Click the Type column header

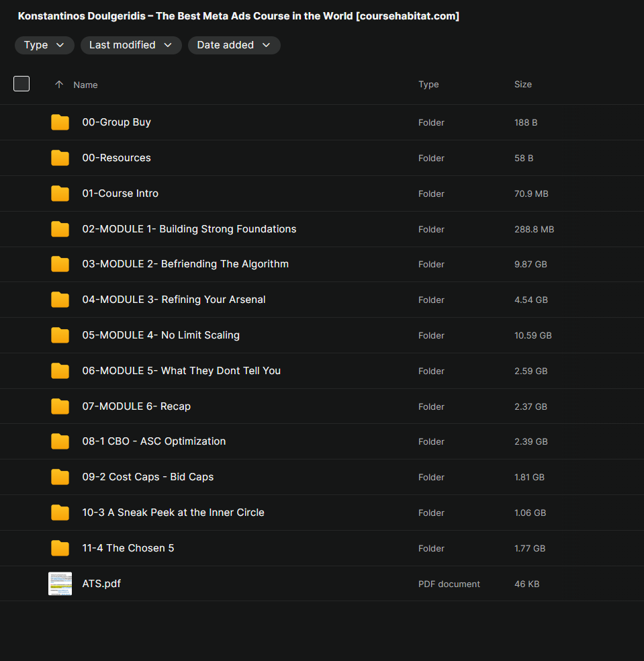click(x=428, y=85)
